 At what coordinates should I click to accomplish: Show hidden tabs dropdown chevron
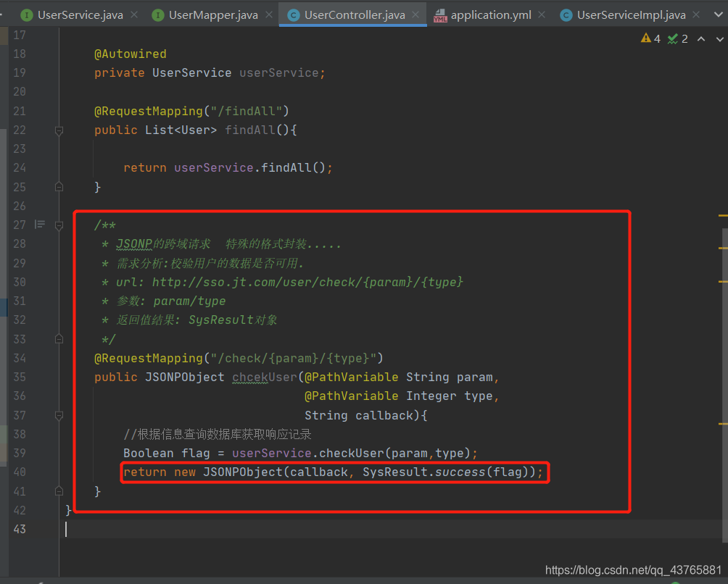pos(719,14)
